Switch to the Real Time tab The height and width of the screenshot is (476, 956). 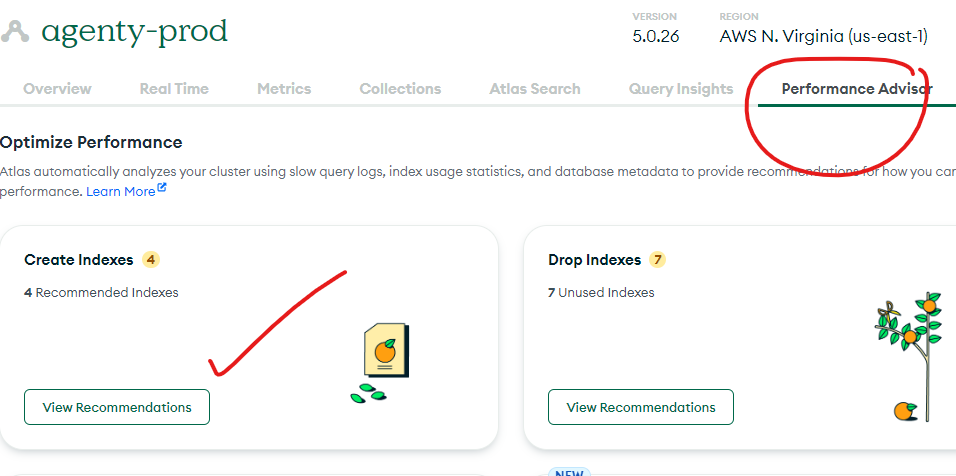(x=174, y=89)
